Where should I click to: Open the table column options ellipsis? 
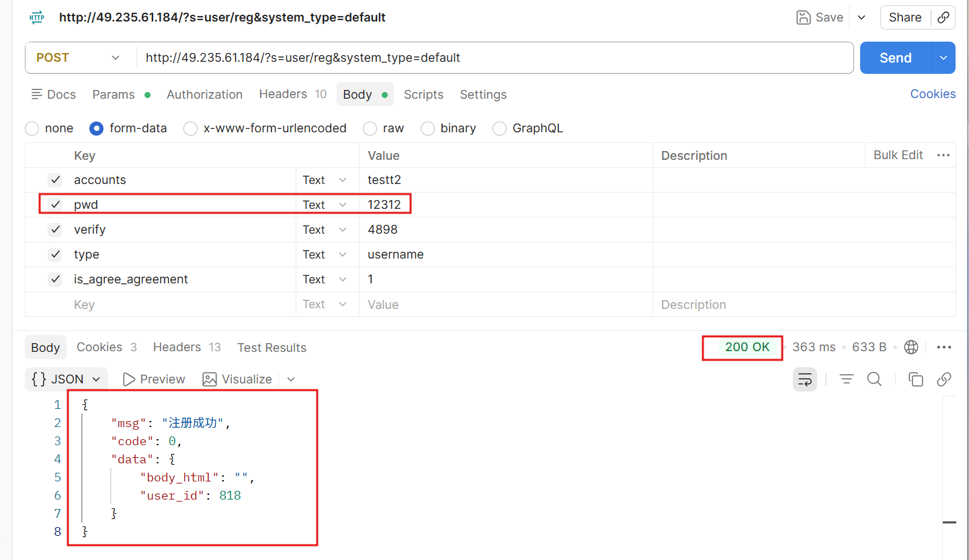pos(943,155)
